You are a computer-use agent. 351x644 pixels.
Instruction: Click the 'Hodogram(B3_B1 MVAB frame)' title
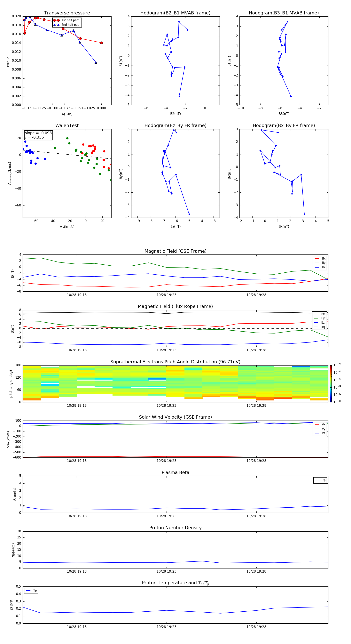(284, 13)
